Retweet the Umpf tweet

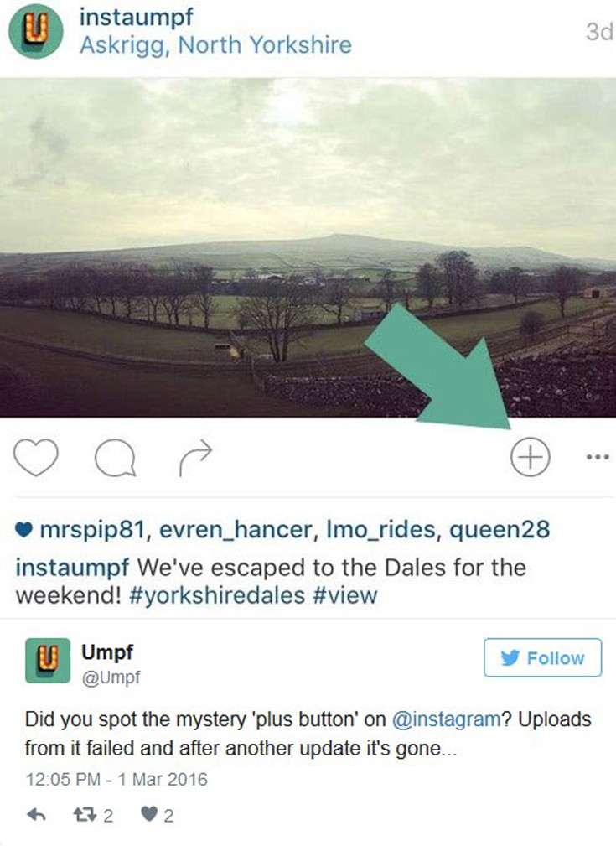point(85,815)
